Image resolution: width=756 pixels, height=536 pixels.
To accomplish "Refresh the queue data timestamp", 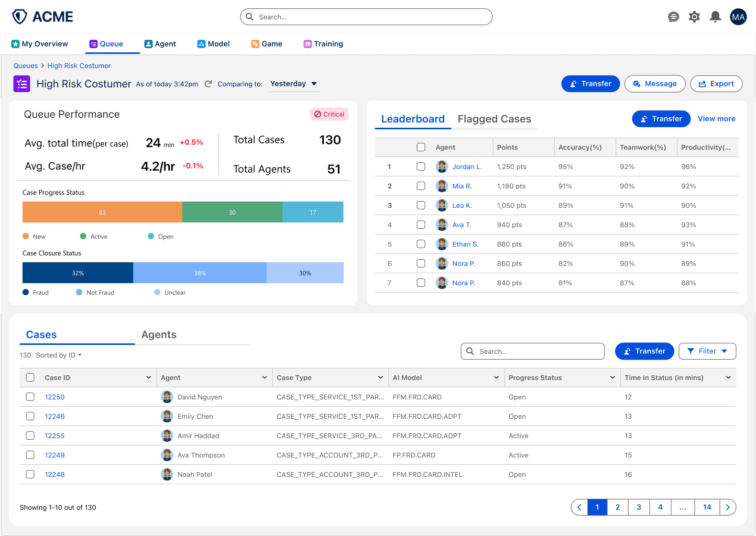I will (208, 84).
